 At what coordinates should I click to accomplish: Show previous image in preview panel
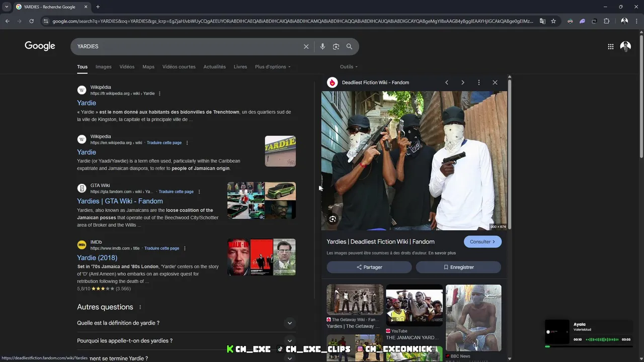[x=446, y=82]
